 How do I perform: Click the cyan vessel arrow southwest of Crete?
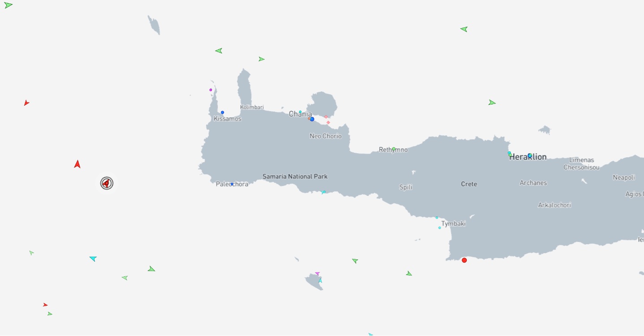(93, 258)
